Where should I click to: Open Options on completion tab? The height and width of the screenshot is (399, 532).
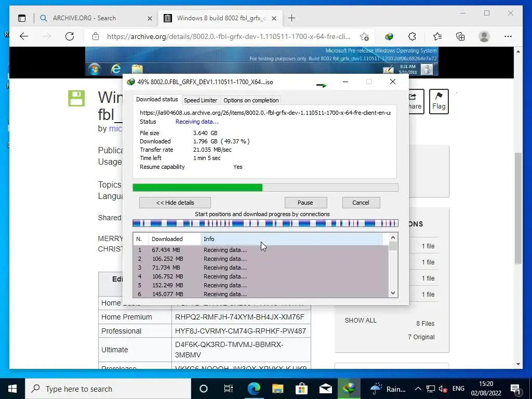click(x=251, y=100)
